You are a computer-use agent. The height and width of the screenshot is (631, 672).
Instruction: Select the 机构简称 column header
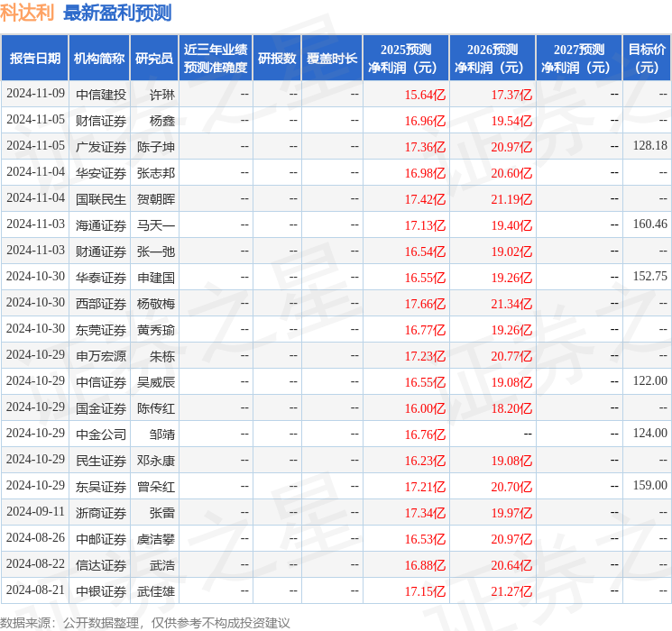99,58
